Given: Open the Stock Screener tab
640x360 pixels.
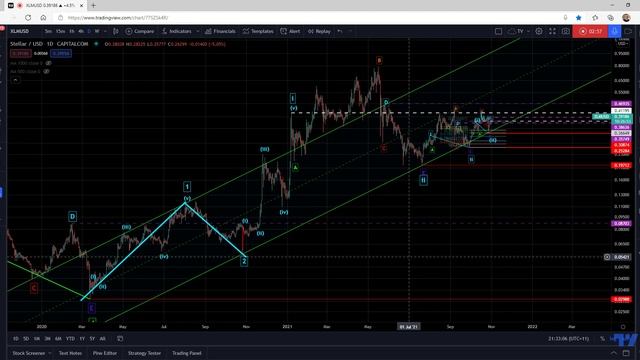Looking at the screenshot, I should coord(29,353).
